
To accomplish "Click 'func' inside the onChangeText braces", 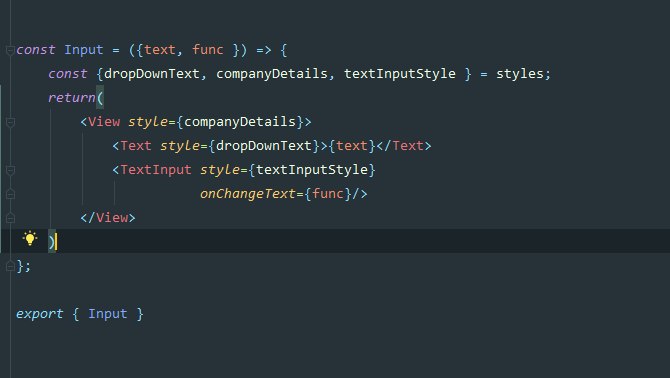I will (x=328, y=193).
